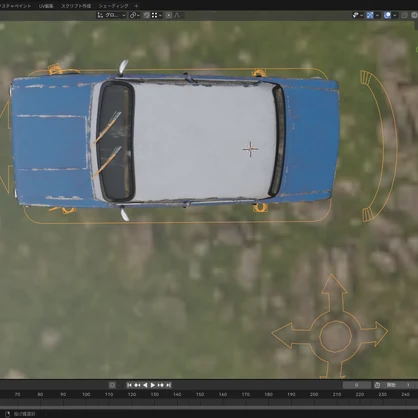The height and width of the screenshot is (418, 418).
Task: Open proportional editing falloff menu
Action: point(177,15)
